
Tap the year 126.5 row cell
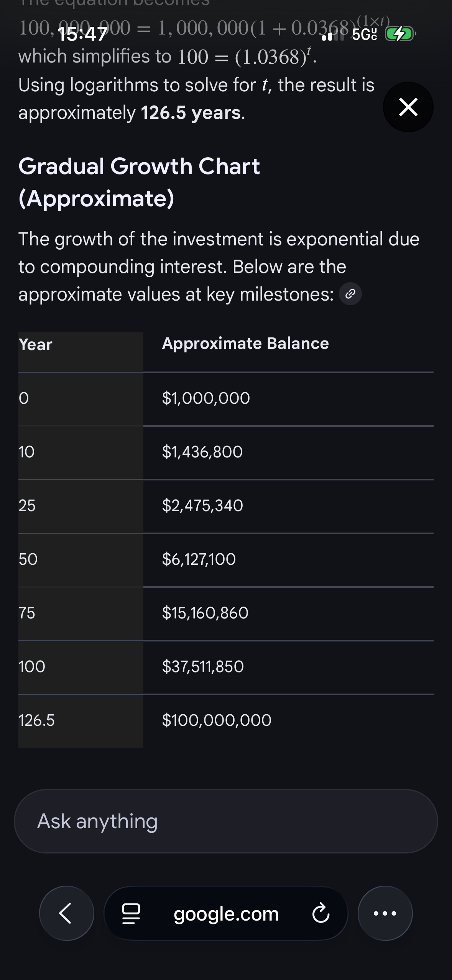click(37, 720)
